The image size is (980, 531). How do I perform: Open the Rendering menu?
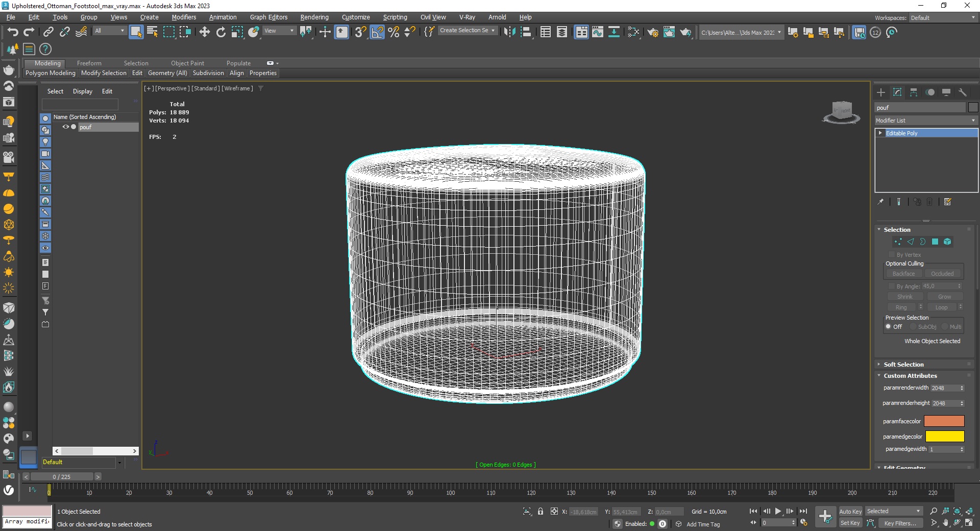(x=314, y=17)
